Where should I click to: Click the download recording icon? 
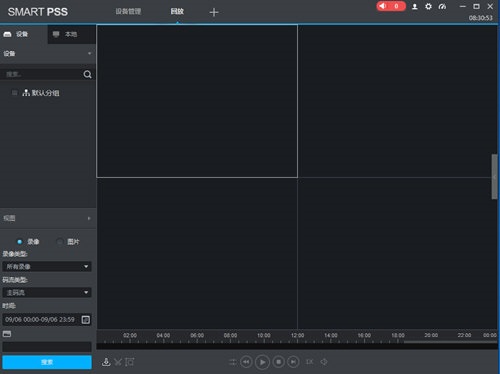pos(106,362)
